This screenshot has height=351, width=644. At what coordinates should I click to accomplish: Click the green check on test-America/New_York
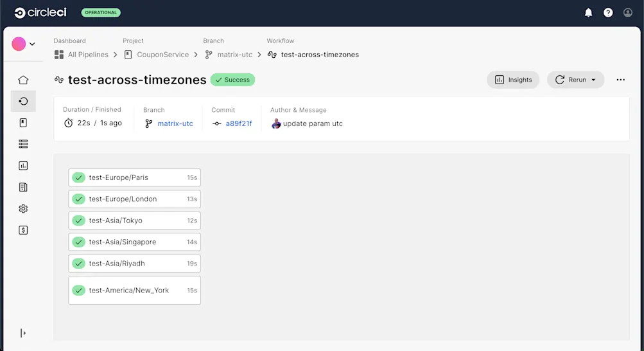78,290
